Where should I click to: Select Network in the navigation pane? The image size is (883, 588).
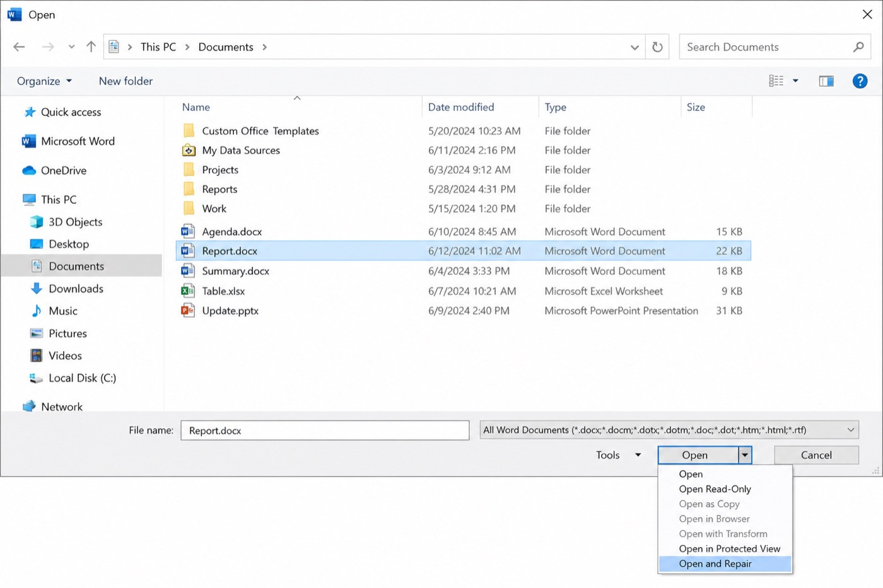point(52,406)
